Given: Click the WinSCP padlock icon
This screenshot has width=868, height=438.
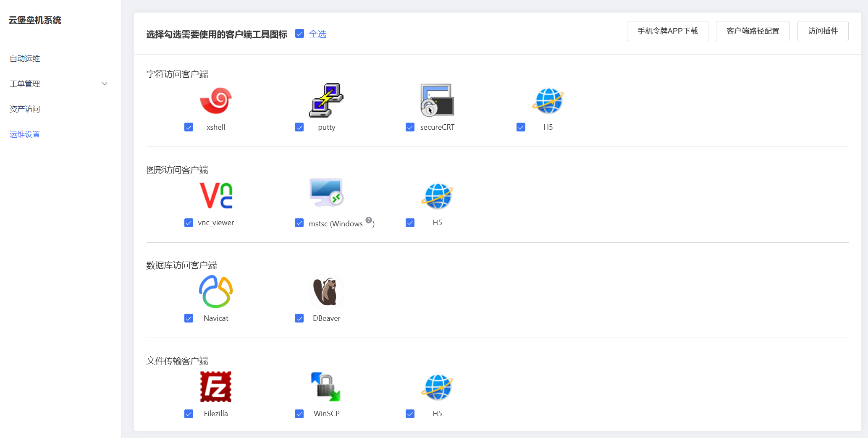Looking at the screenshot, I should click(x=326, y=387).
